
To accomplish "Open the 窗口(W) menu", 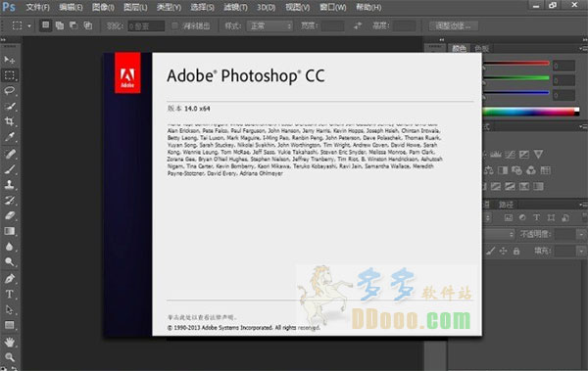I will coord(332,7).
